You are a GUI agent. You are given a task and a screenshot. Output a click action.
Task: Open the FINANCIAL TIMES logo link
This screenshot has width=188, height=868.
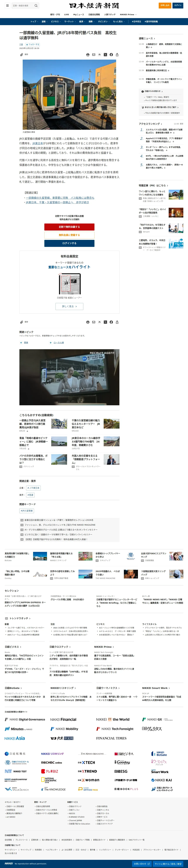click(x=111, y=738)
